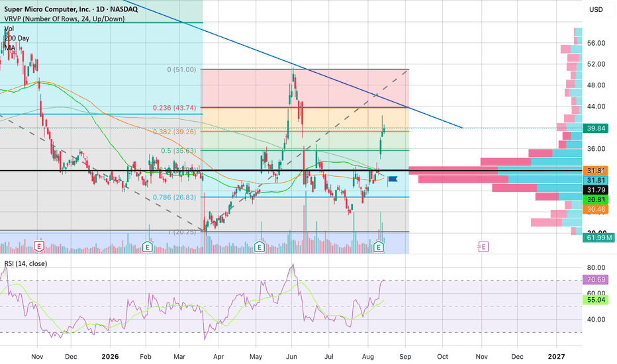Select the green earnings marker near May

[259, 247]
